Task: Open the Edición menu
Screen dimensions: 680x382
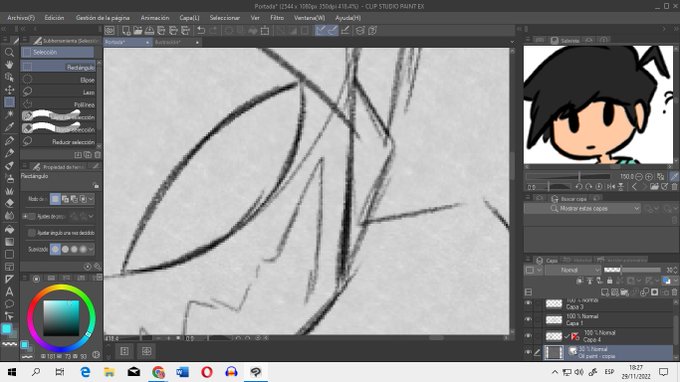Action: 54,18
